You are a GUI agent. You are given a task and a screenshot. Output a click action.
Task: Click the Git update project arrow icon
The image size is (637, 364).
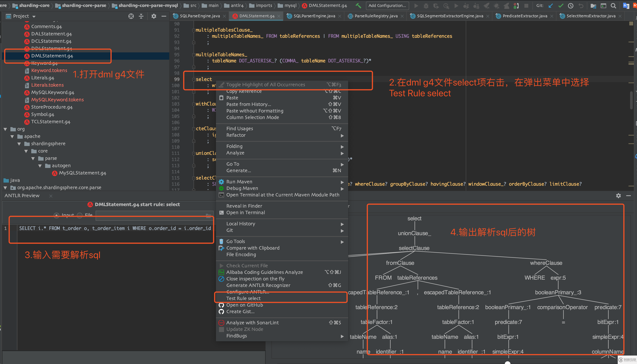coord(551,6)
